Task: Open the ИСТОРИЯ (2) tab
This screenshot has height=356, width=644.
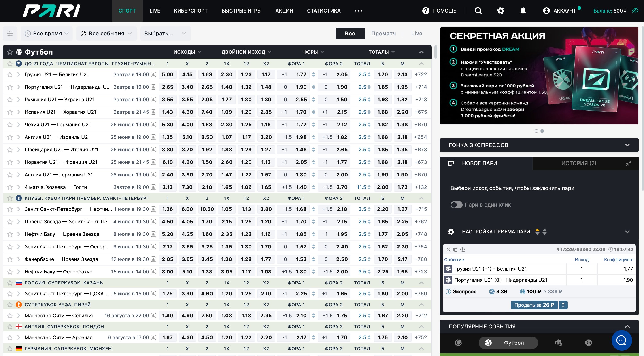Action: [x=578, y=163]
